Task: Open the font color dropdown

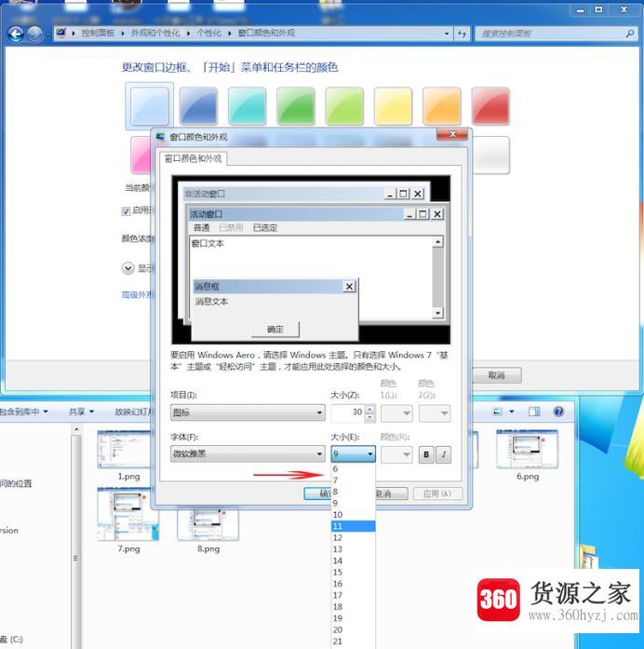Action: click(396, 454)
